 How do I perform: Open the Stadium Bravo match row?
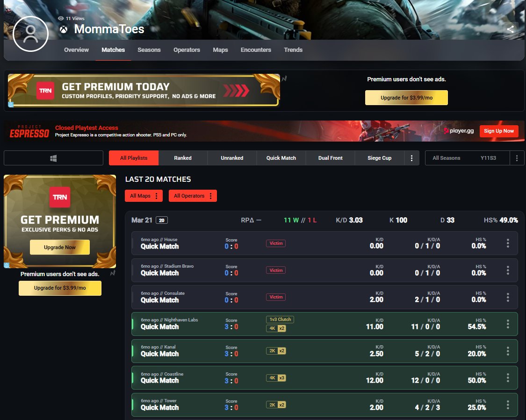coord(324,270)
